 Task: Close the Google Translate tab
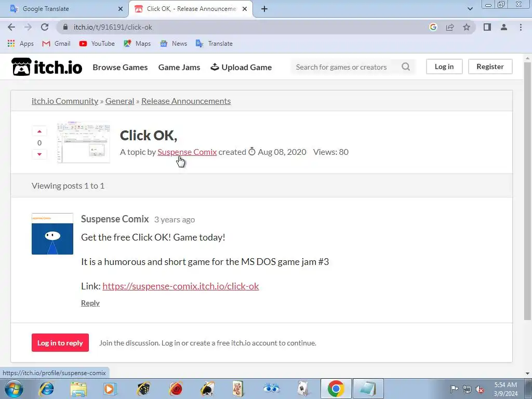(121, 9)
